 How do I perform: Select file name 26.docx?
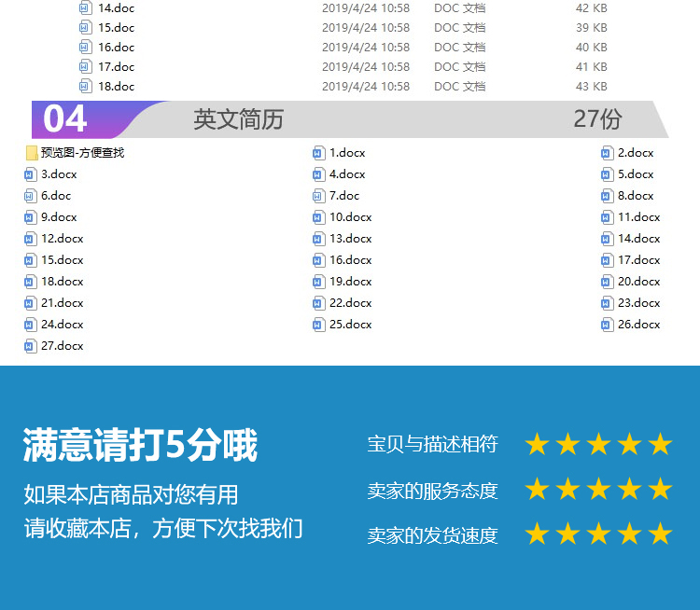(x=638, y=325)
